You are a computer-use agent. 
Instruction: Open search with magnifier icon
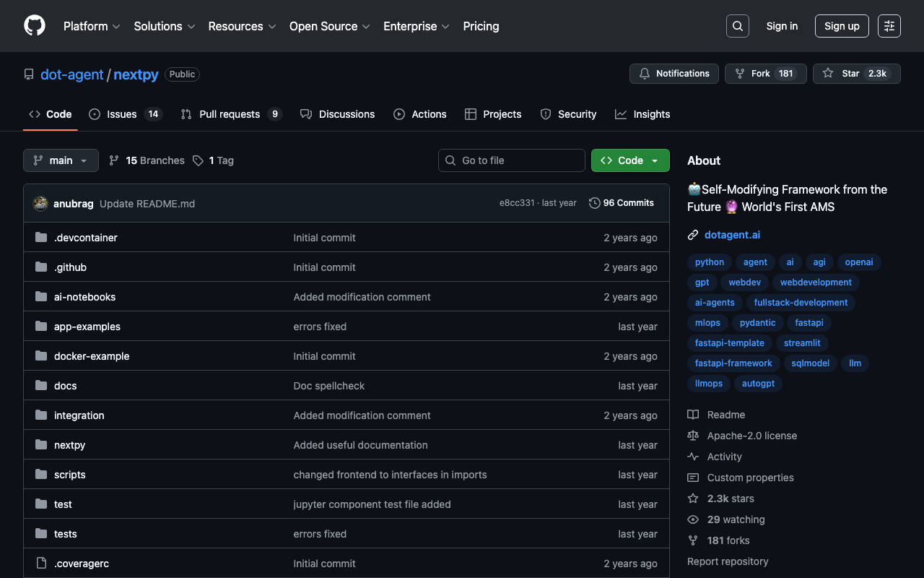pos(737,26)
